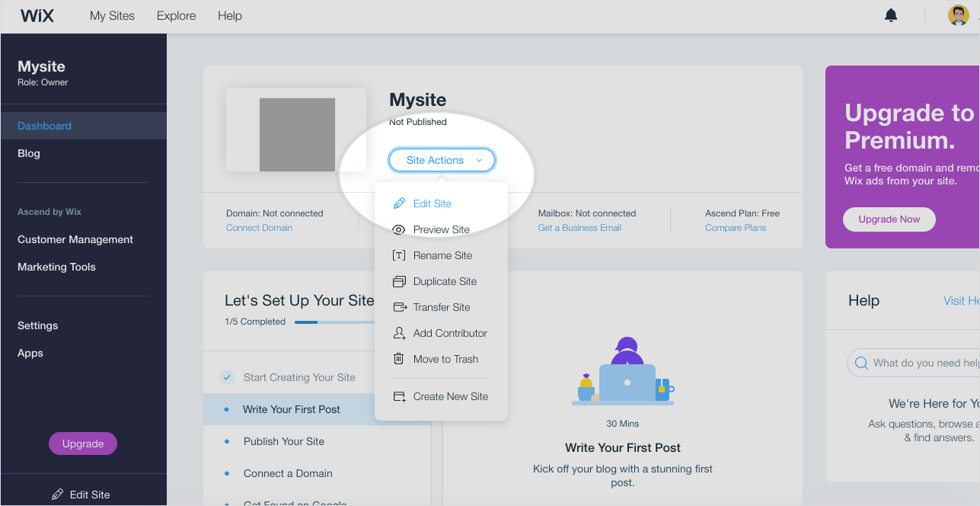Click the Upgrade Now button
This screenshot has width=980, height=506.
point(889,219)
